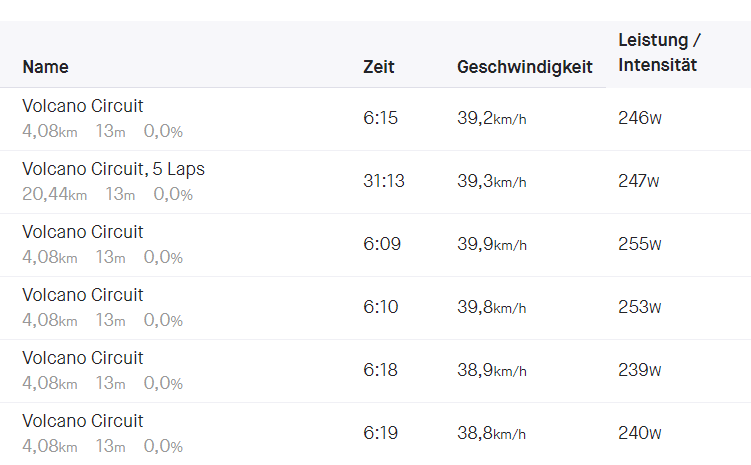Select the 240 W power cell
751x465 pixels.
[640, 433]
